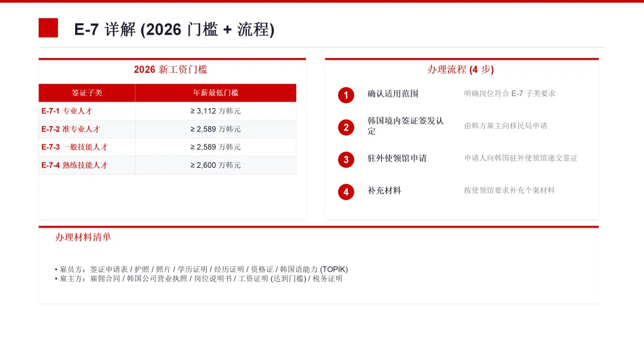
Task: Click the 确认适用范围 step text
Action: (392, 94)
